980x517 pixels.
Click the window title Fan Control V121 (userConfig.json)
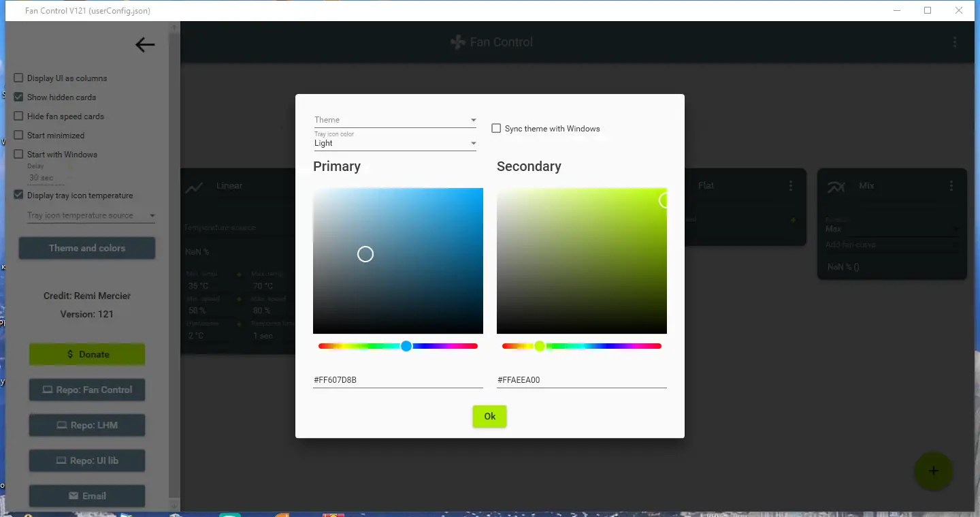tap(88, 11)
